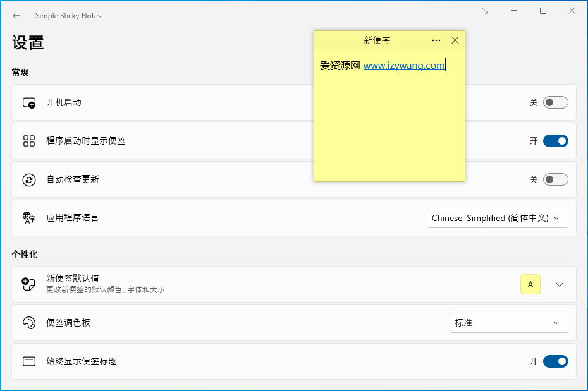This screenshot has width=588, height=391.
Task: Open the note options menu with three dots
Action: point(436,40)
